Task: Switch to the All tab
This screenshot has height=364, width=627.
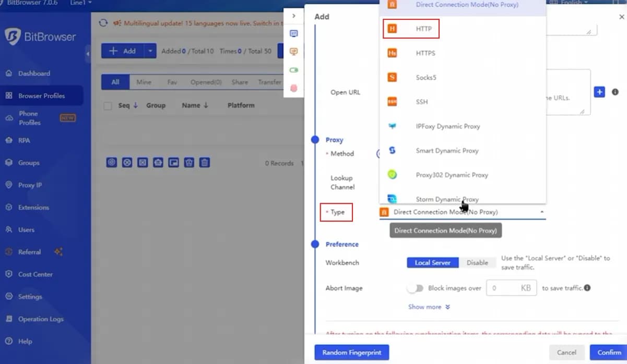Action: (115, 82)
